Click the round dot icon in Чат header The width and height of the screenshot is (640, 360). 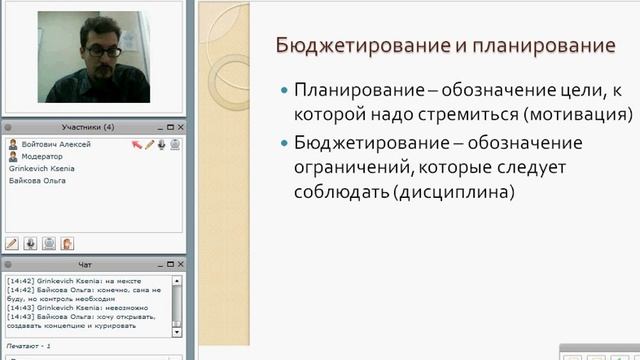coord(8,264)
